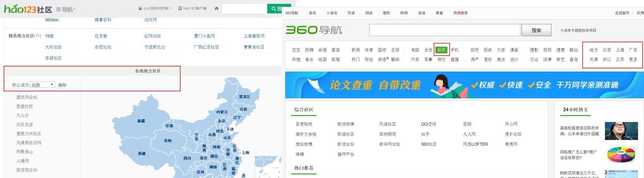Open the 虎扑论坛 link
The width and height of the screenshot is (644, 178).
[x=513, y=134]
